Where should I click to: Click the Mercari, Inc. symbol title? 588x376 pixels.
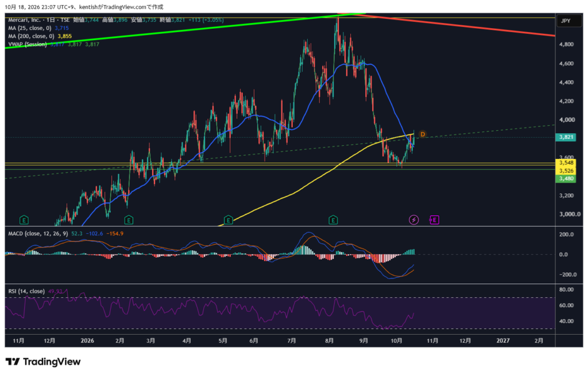coord(24,20)
